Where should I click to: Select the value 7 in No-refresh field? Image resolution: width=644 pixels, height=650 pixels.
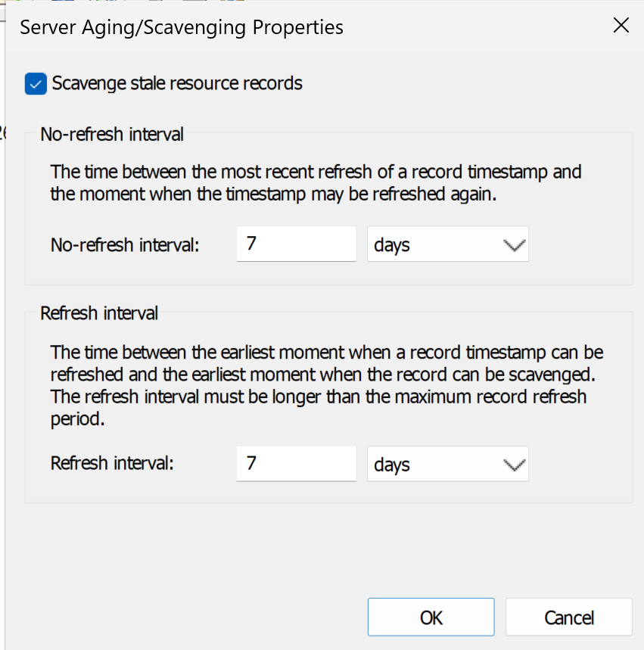point(251,244)
